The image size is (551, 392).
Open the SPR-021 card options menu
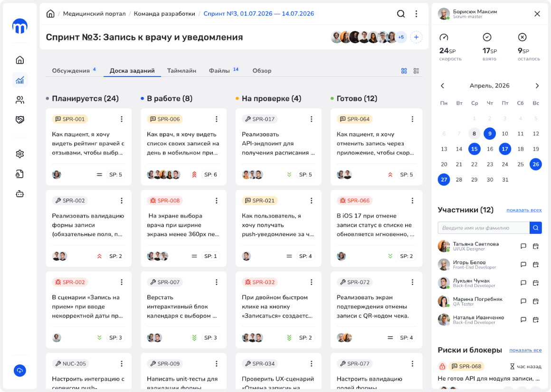pyautogui.click(x=311, y=201)
